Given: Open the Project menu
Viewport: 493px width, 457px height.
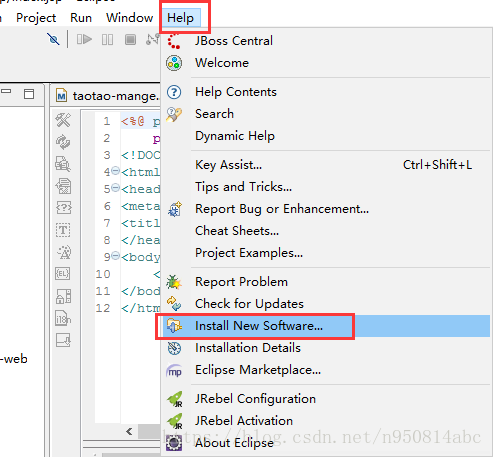Looking at the screenshot, I should pyautogui.click(x=36, y=17).
